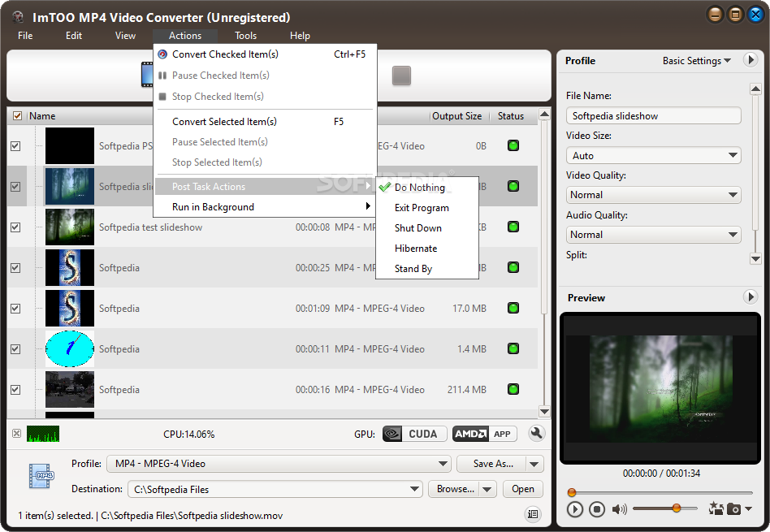
Task: Choose Convert Selected Item(s)
Action: pyautogui.click(x=265, y=121)
